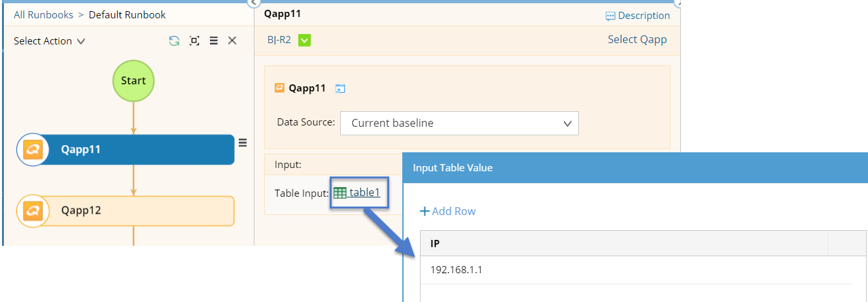Close the runbook pane with X icon

(x=232, y=41)
